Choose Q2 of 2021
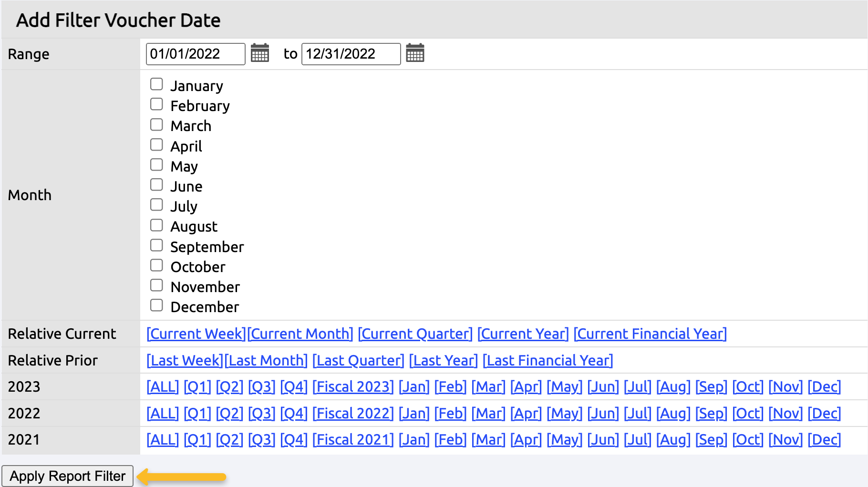This screenshot has width=868, height=487. (229, 440)
